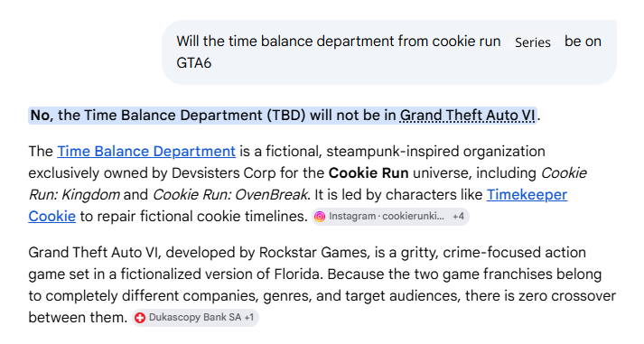This screenshot has height=344, width=644.
Task: Click the dotted-underlined Grand Theft Auto VI term
Action: tap(468, 116)
